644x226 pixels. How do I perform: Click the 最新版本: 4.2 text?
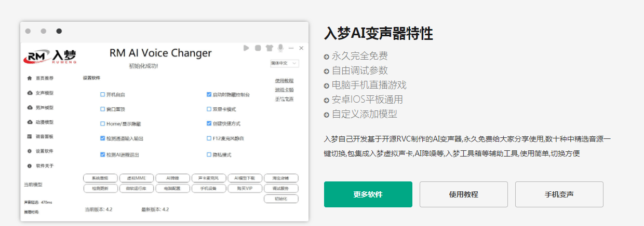[155, 210]
